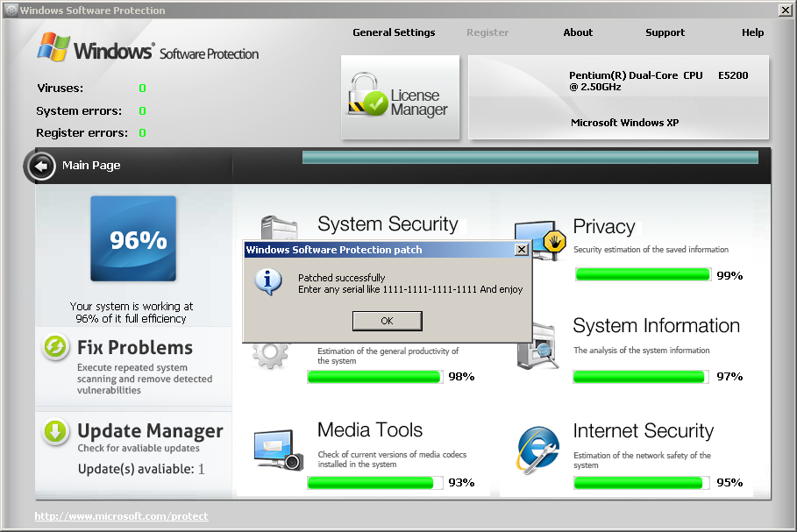Click the Viruses count value
The height and width of the screenshot is (532, 797).
[142, 89]
